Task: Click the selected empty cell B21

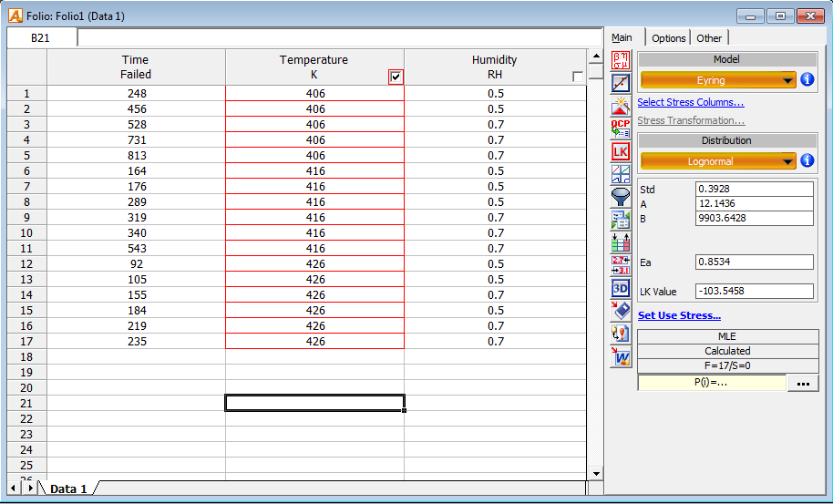Action: (314, 403)
